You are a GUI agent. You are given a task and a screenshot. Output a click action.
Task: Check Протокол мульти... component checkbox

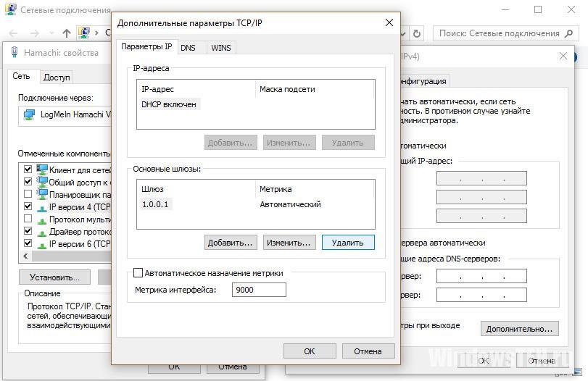28,218
